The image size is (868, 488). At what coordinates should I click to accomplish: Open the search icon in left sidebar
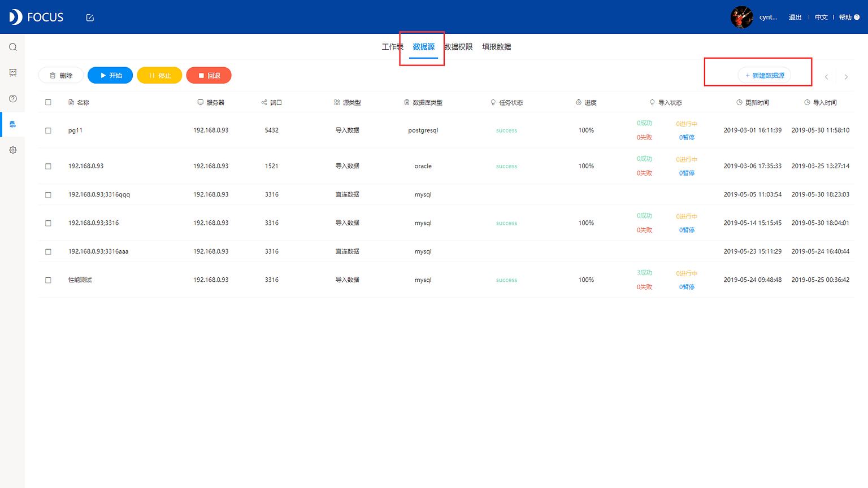(x=12, y=47)
